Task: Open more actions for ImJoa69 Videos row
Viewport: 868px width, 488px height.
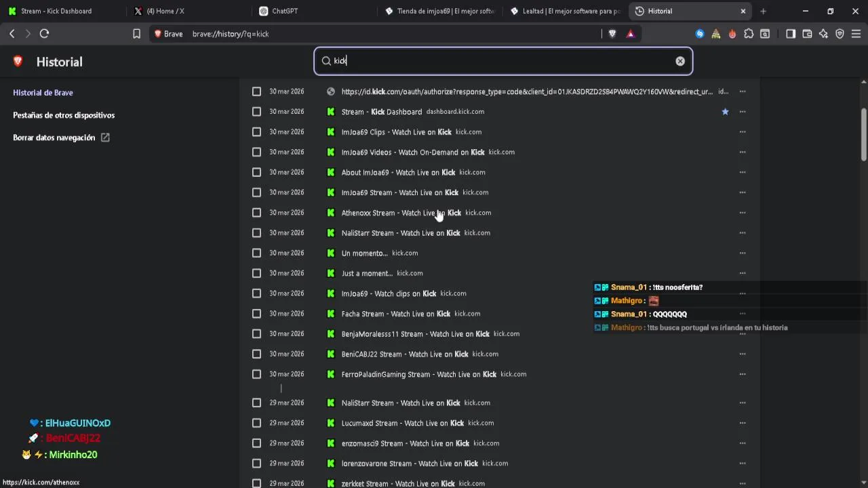Action: tap(743, 152)
